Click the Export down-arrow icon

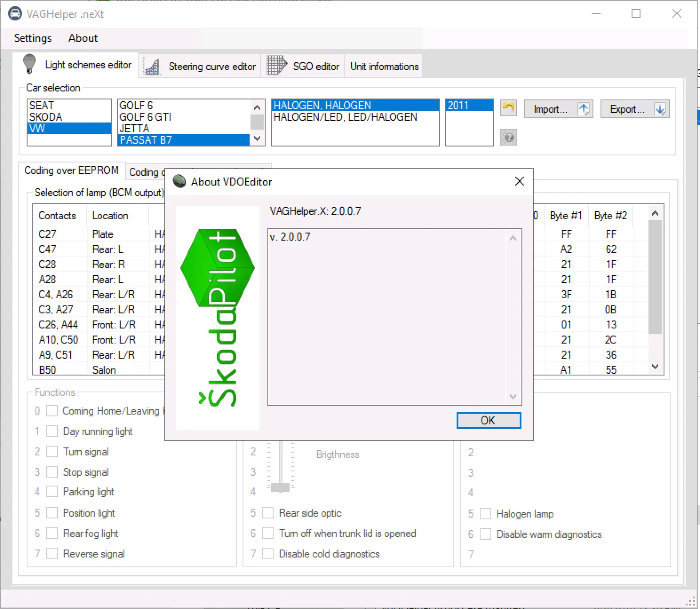point(660,109)
